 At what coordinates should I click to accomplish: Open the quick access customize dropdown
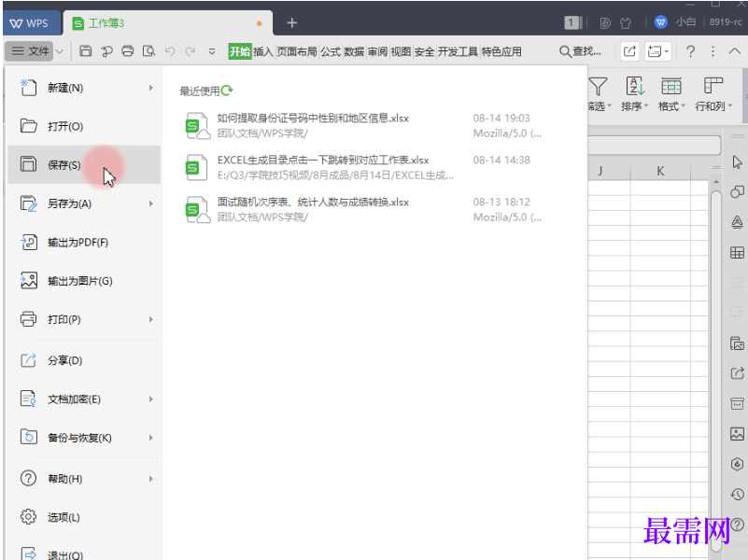tap(212, 51)
